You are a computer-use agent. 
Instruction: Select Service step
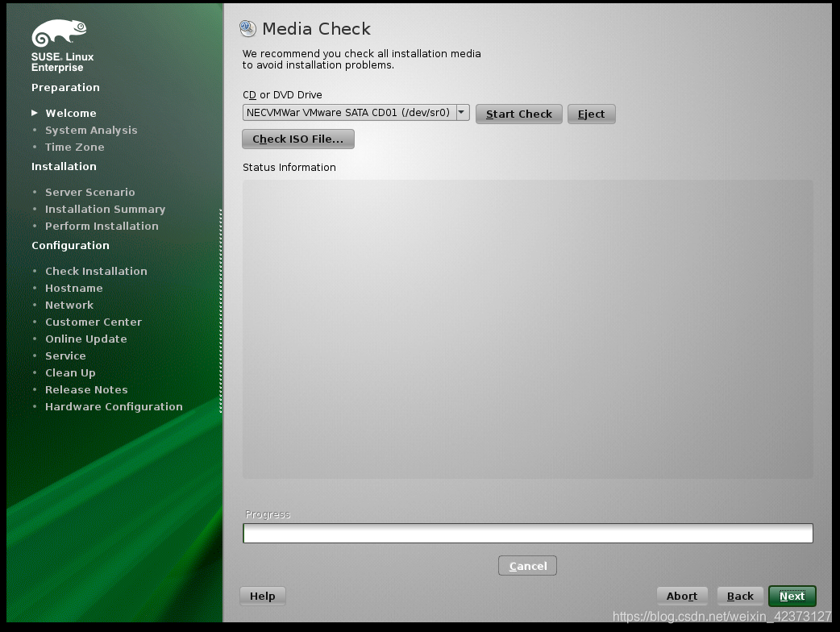point(65,355)
